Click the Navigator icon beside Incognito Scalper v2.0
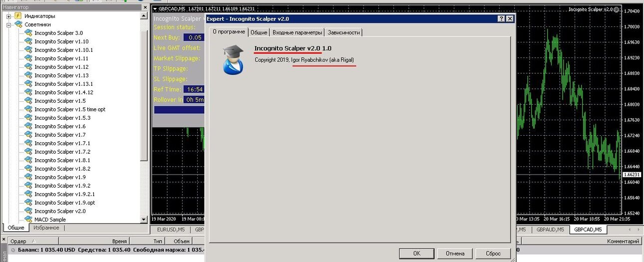 (x=29, y=211)
